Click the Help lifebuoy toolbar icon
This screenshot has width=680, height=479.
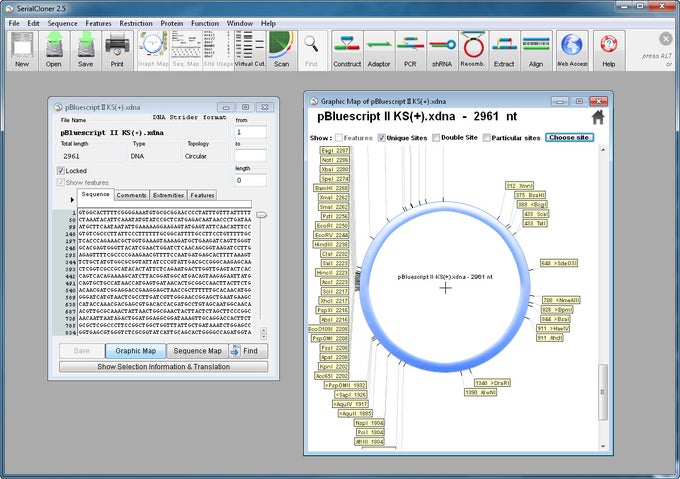[609, 50]
